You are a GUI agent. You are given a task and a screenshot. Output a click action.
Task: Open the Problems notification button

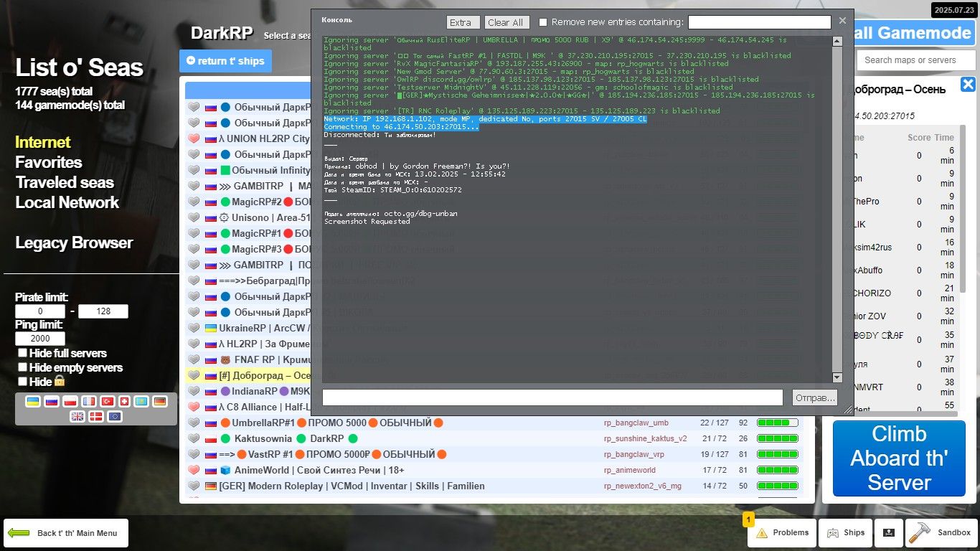[x=781, y=532]
